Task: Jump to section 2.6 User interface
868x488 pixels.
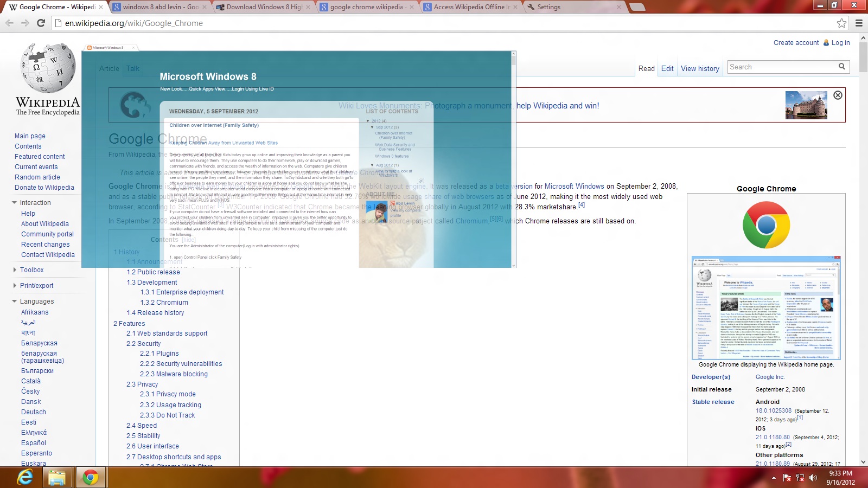Action: click(x=152, y=446)
